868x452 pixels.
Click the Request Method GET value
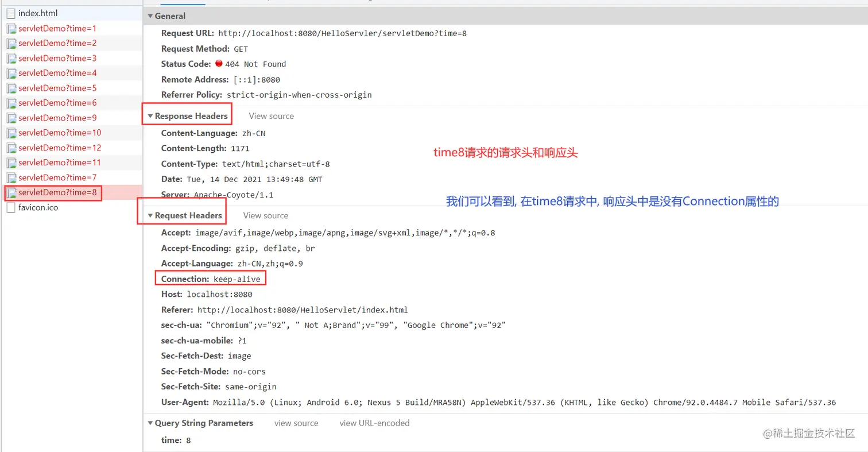click(x=241, y=49)
